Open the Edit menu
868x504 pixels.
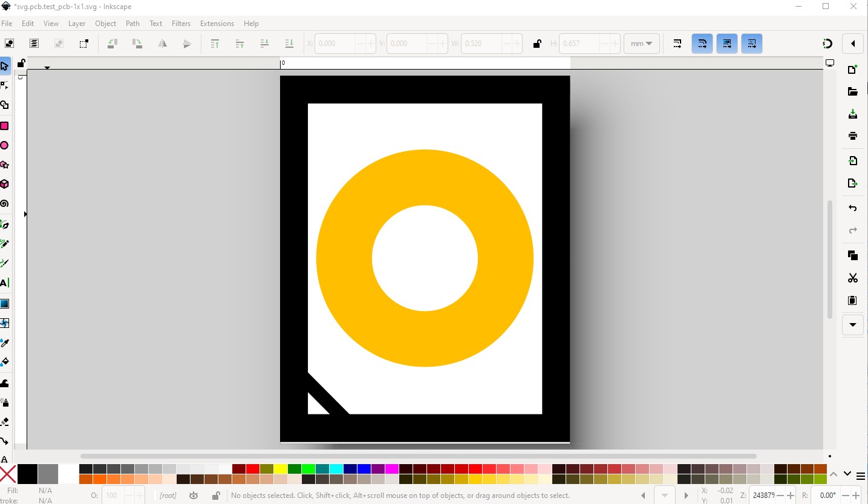click(28, 24)
